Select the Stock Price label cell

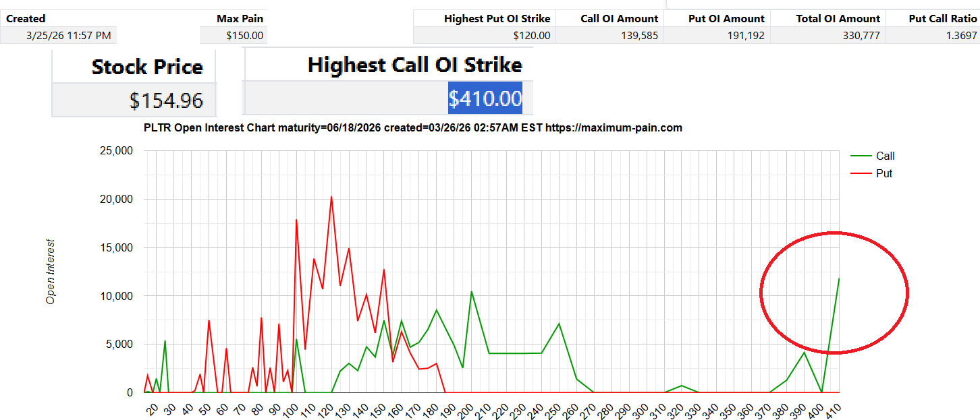click(134, 66)
